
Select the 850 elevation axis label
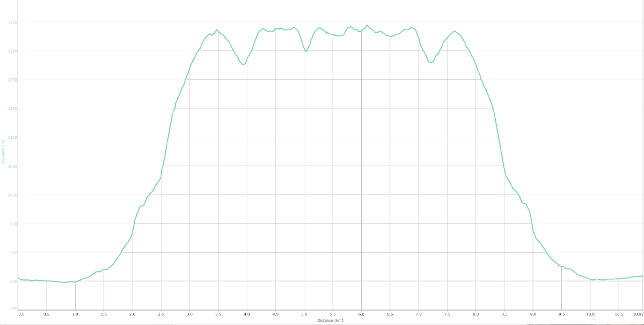pyautogui.click(x=13, y=281)
